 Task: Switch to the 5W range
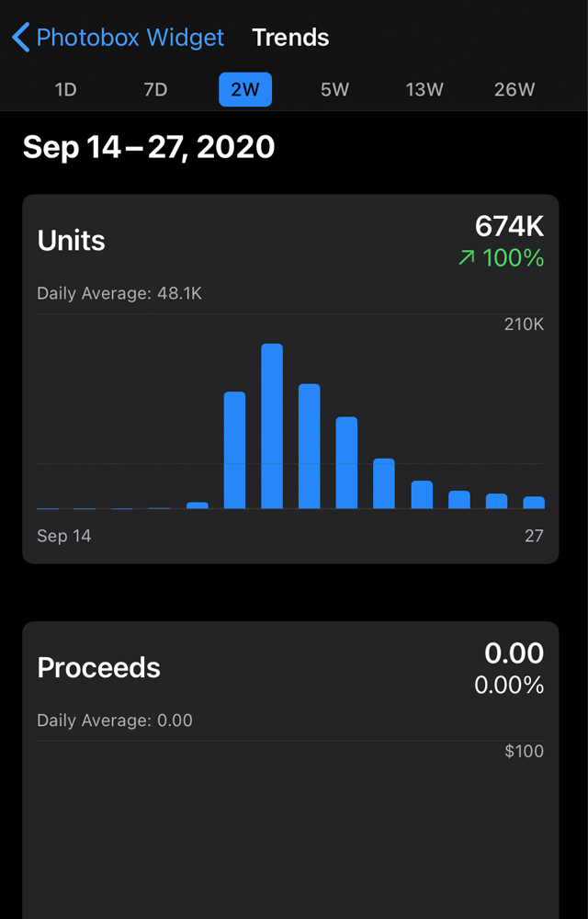click(x=335, y=90)
